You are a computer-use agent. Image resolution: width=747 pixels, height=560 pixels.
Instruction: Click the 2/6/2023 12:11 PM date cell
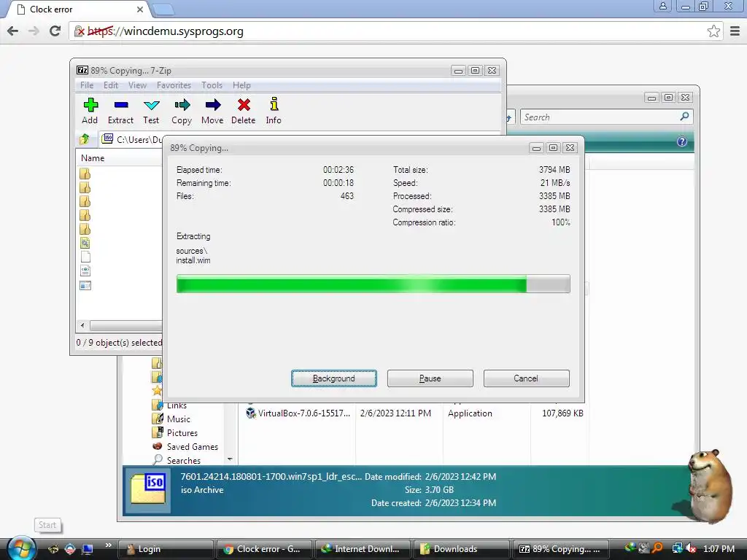pos(395,413)
